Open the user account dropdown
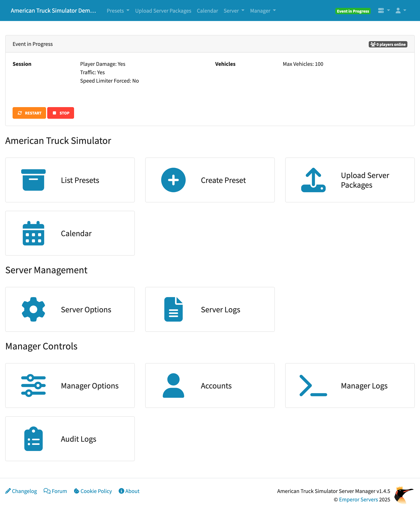 (x=401, y=11)
